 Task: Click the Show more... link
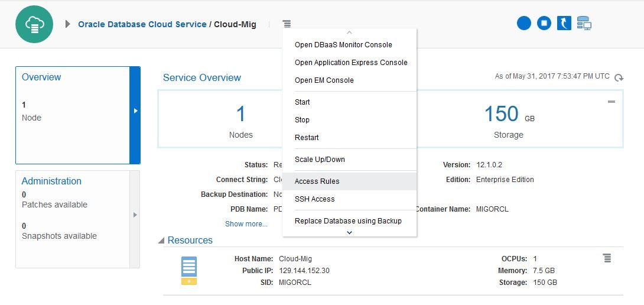[x=246, y=224]
